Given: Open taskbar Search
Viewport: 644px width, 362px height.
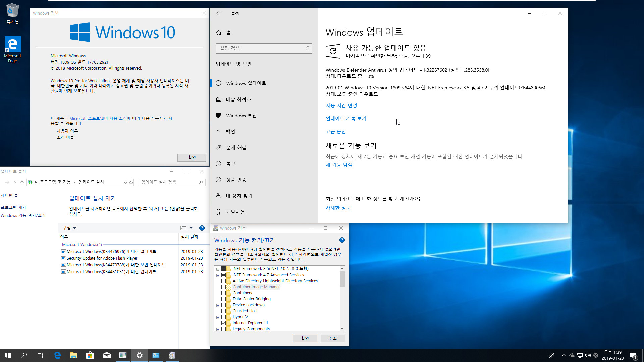Looking at the screenshot, I should click(x=24, y=355).
